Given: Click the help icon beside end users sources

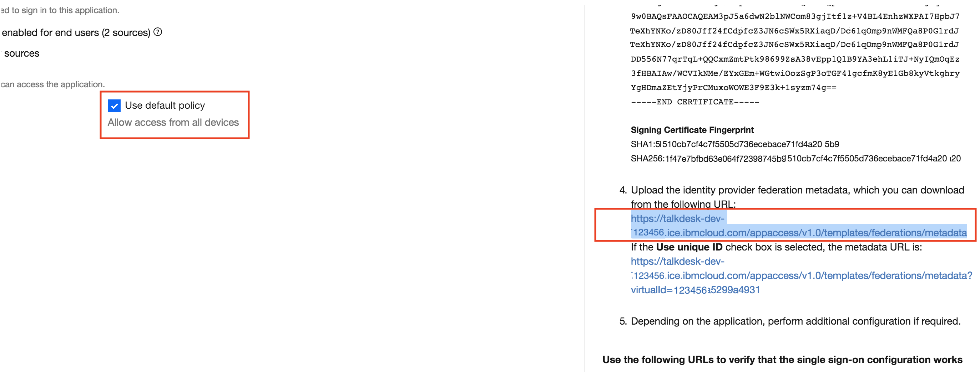Looking at the screenshot, I should click(x=157, y=32).
